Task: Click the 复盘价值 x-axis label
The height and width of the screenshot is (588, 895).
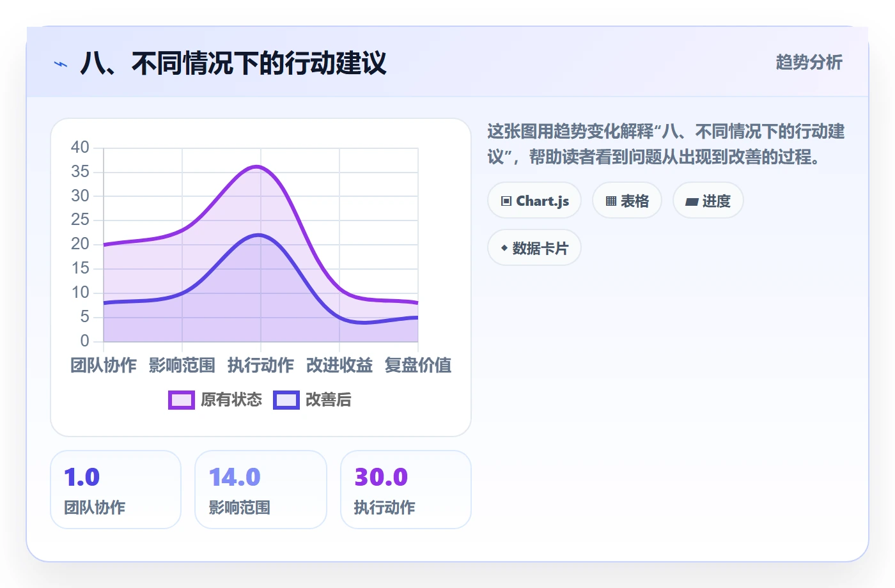Action: [418, 365]
